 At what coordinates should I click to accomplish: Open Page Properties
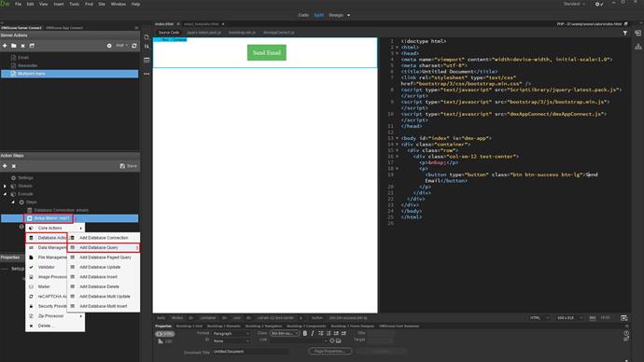[330, 352]
